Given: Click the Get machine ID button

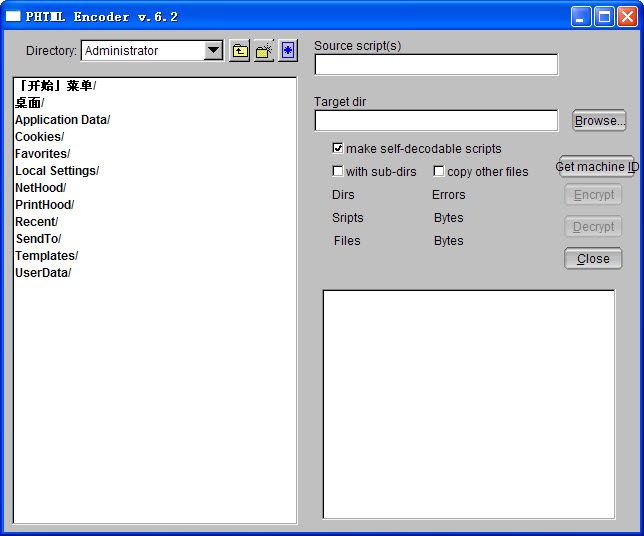Looking at the screenshot, I should [597, 167].
